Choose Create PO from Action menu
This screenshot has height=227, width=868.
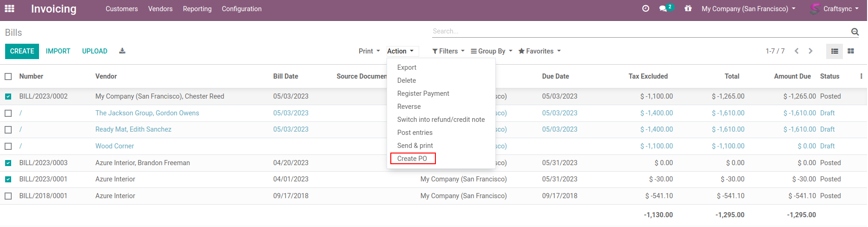tap(412, 159)
